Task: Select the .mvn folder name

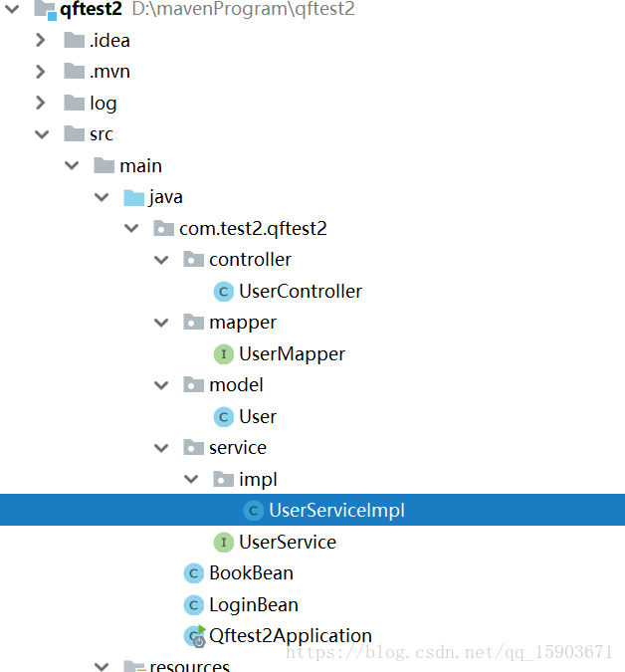Action: [x=109, y=72]
